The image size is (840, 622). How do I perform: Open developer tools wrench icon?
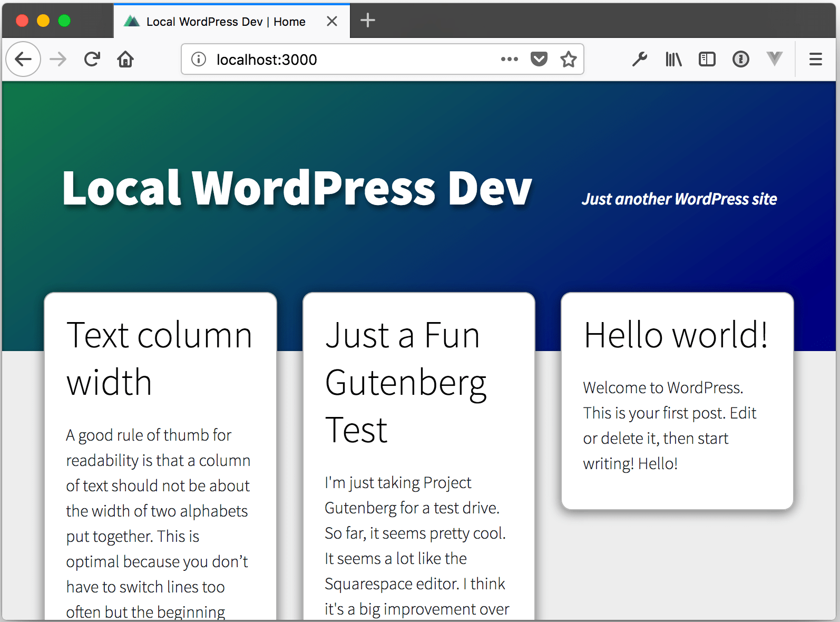[640, 59]
